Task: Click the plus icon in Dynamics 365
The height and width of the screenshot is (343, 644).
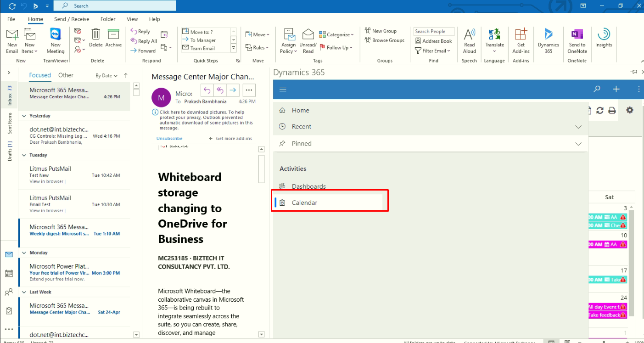Action: (x=616, y=90)
